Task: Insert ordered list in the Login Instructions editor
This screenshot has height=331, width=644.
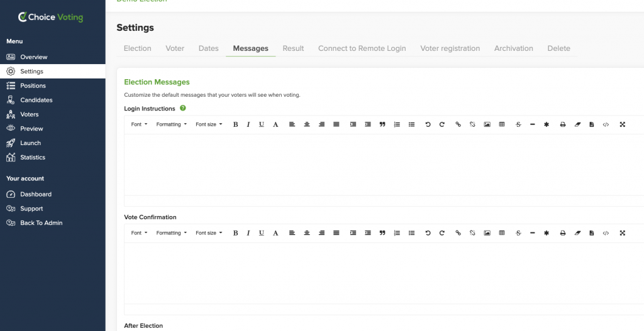Action: (397, 124)
